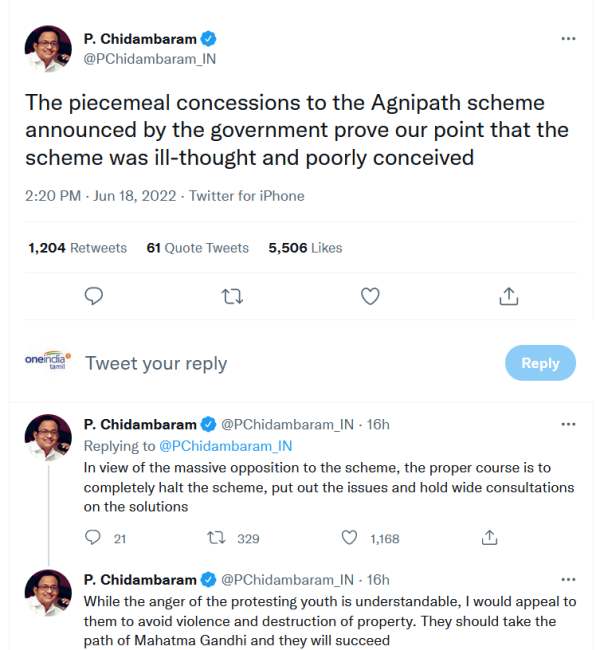Share the reply about wide consultations
This screenshot has height=650, width=600.
click(x=490, y=538)
